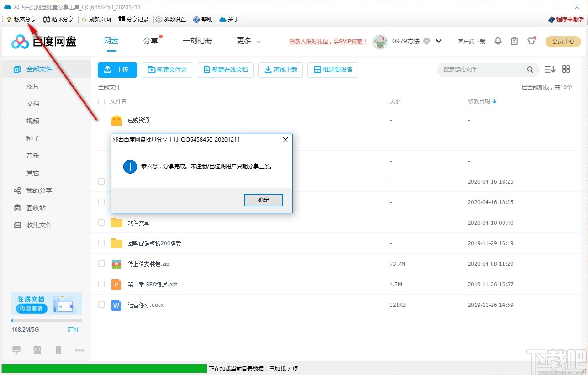Open 循环分享 in the toolbar
Screen dimensions: 588x375
click(58, 20)
